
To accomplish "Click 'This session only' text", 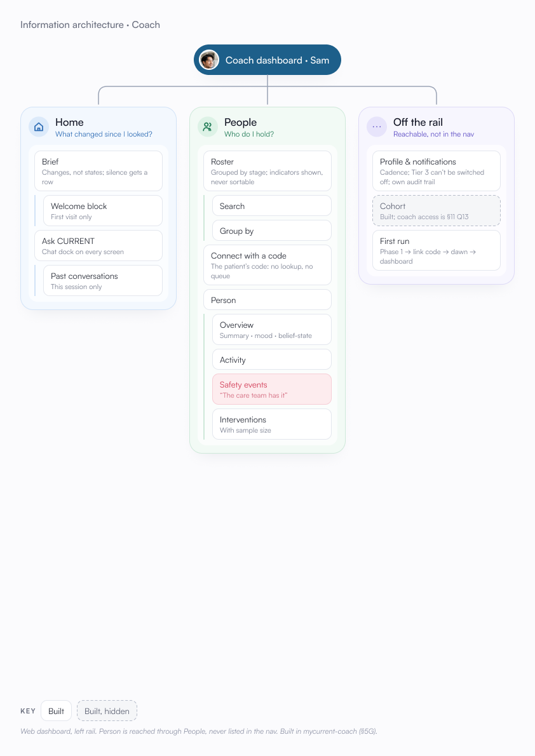I will tap(76, 287).
